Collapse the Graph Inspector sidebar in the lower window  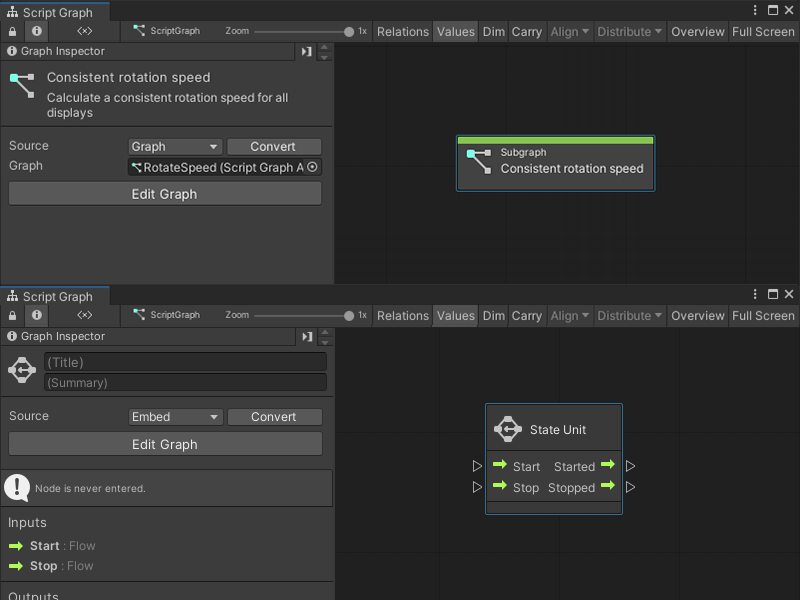click(307, 337)
